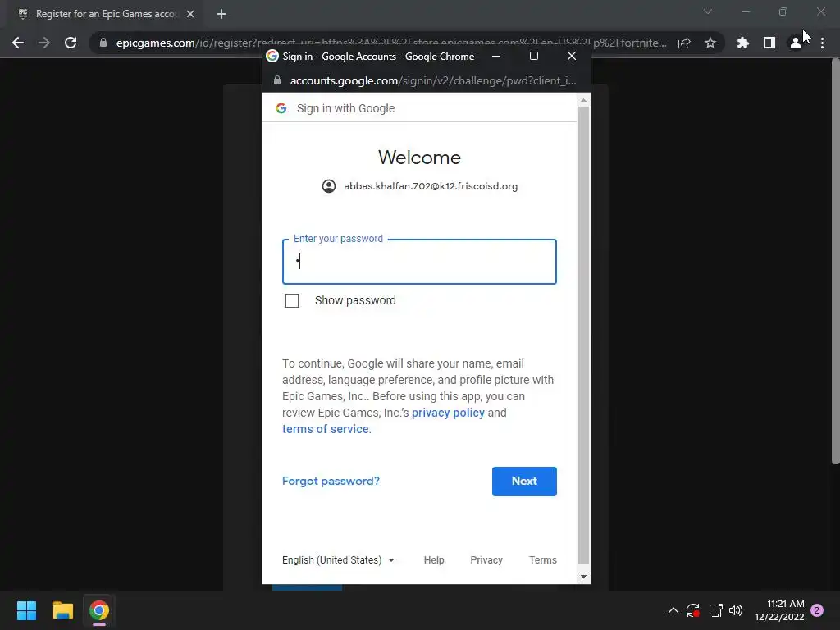
Task: Open the terms of service link
Action: pyautogui.click(x=325, y=429)
